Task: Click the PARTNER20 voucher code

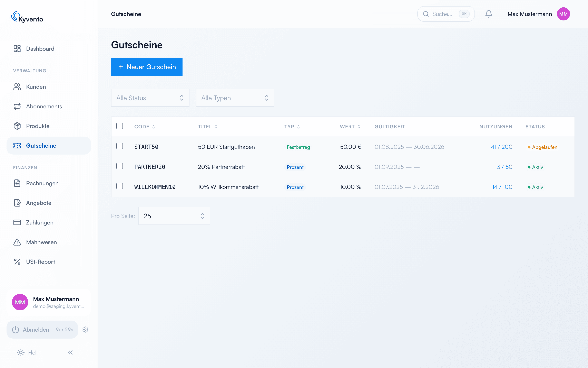Action: [150, 167]
